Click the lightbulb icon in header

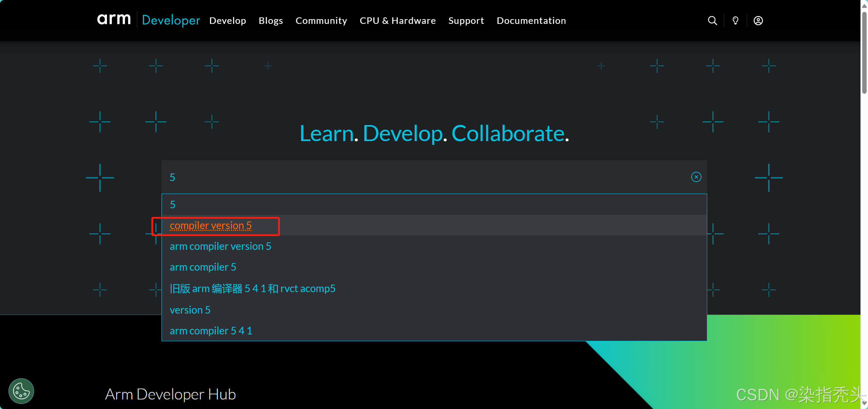(735, 20)
